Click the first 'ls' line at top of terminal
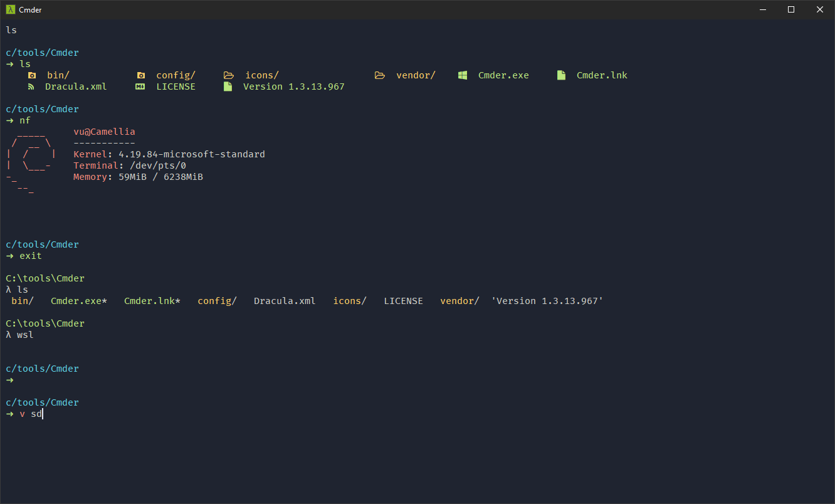 point(11,30)
